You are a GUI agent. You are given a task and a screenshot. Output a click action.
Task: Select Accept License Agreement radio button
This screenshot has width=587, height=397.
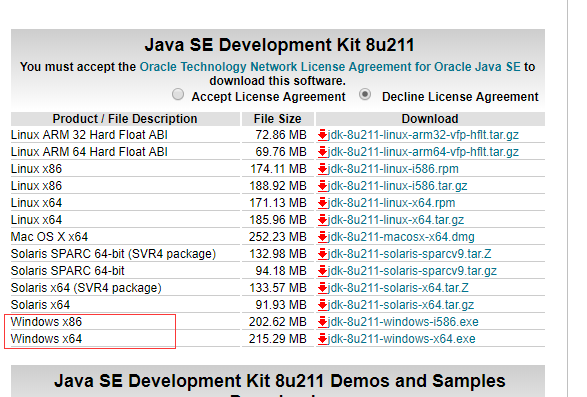pos(178,94)
